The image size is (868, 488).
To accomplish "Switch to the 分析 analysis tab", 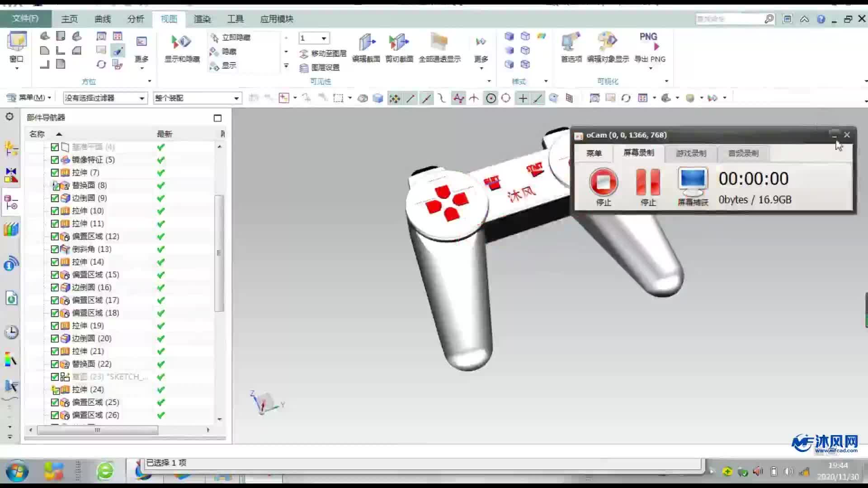I will pyautogui.click(x=136, y=19).
